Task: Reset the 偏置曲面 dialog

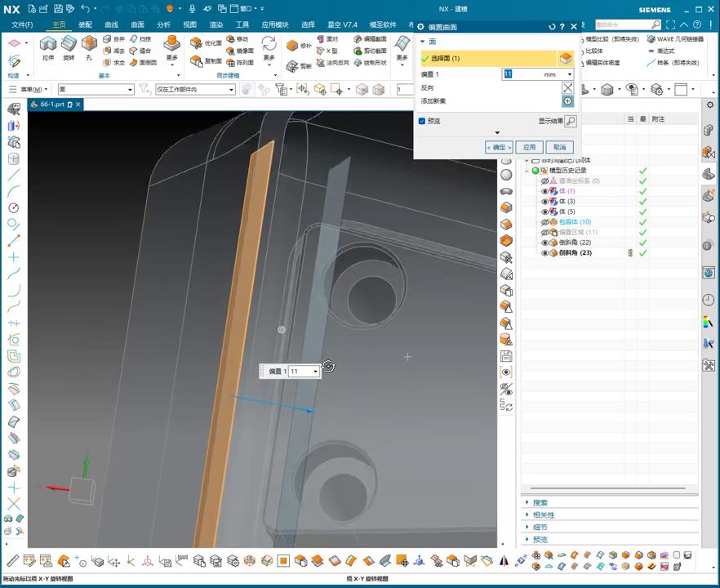Action: point(552,27)
